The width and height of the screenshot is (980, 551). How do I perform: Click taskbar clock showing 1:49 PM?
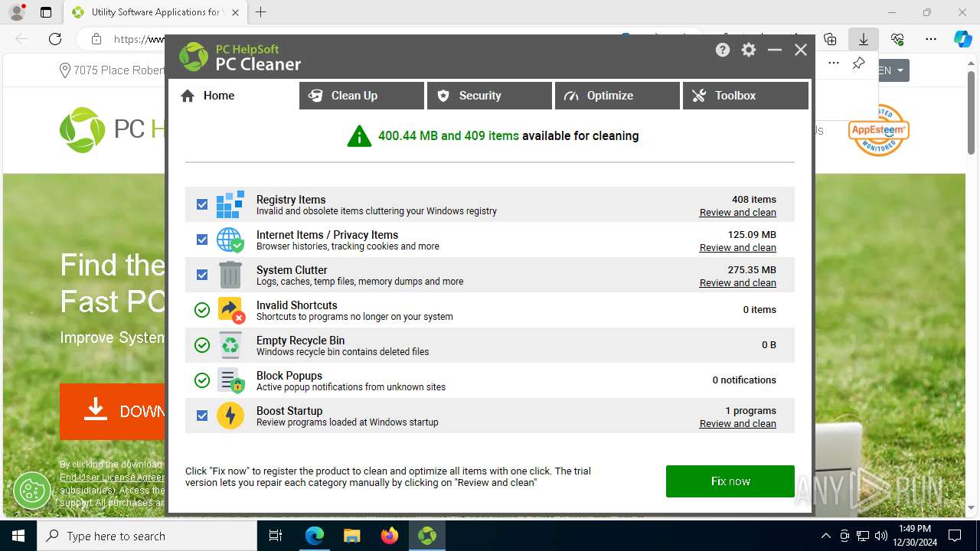point(916,536)
